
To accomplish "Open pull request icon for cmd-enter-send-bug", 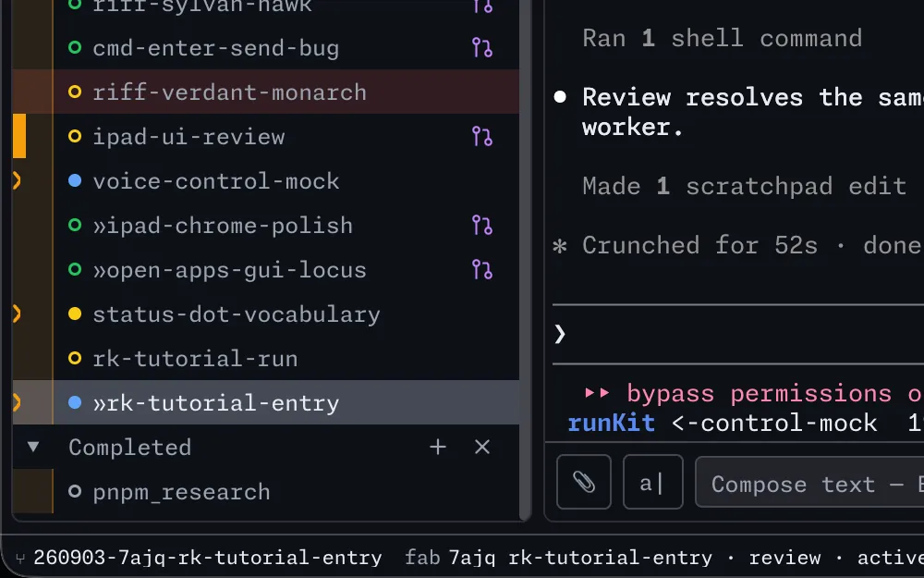I will click(482, 48).
